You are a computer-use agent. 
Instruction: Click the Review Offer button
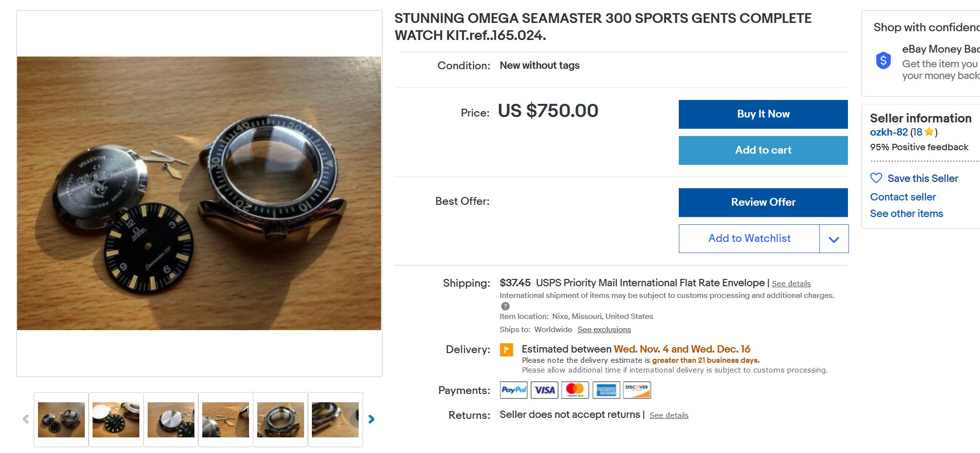[763, 202]
